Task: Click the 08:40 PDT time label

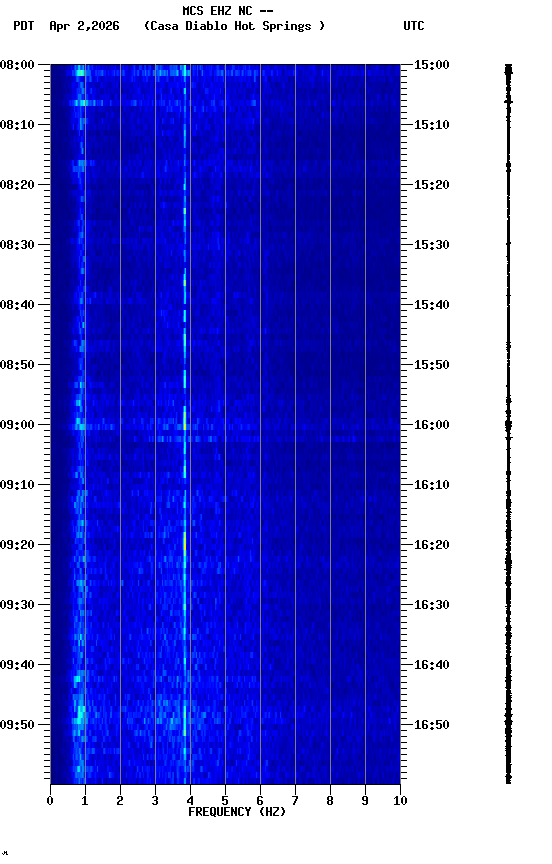Action: (x=17, y=305)
